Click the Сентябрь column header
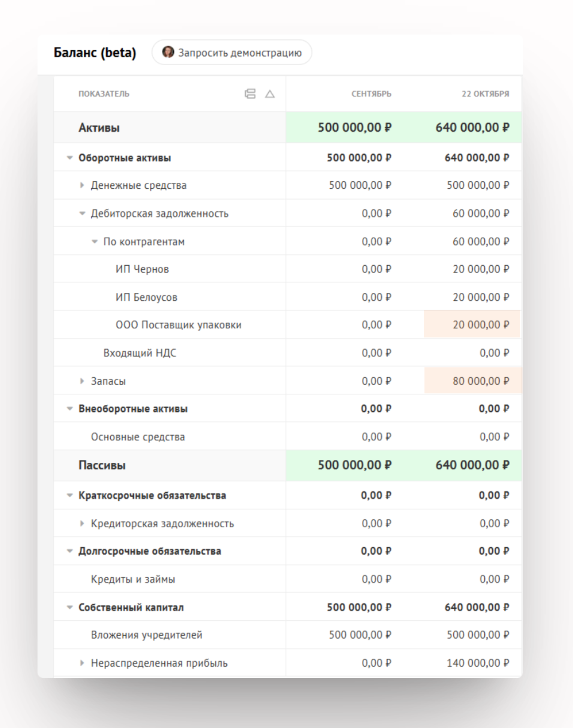Screen dimensions: 573x728 (371, 94)
